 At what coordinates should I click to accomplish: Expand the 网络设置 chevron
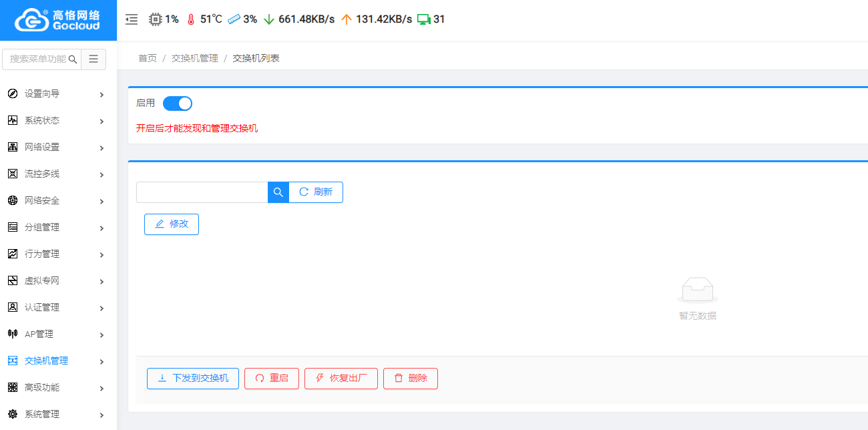pos(101,148)
